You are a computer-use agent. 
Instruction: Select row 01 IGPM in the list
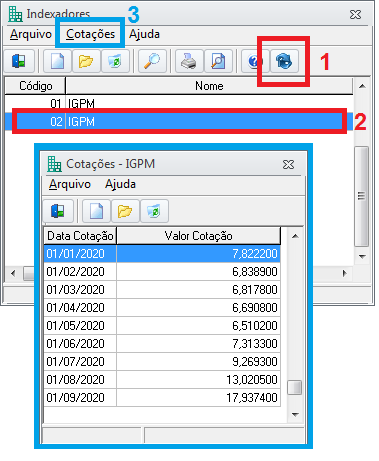pyautogui.click(x=179, y=104)
